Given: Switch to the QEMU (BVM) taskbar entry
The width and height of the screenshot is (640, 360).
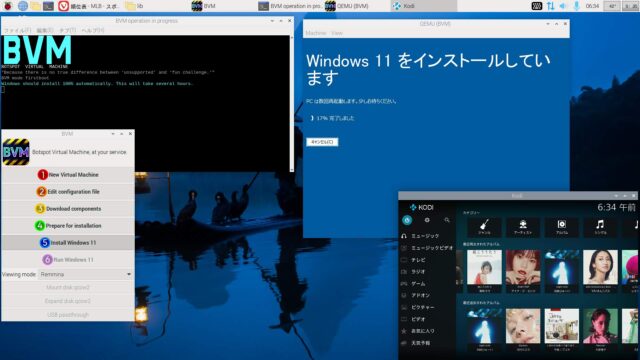Looking at the screenshot, I should [x=356, y=6].
